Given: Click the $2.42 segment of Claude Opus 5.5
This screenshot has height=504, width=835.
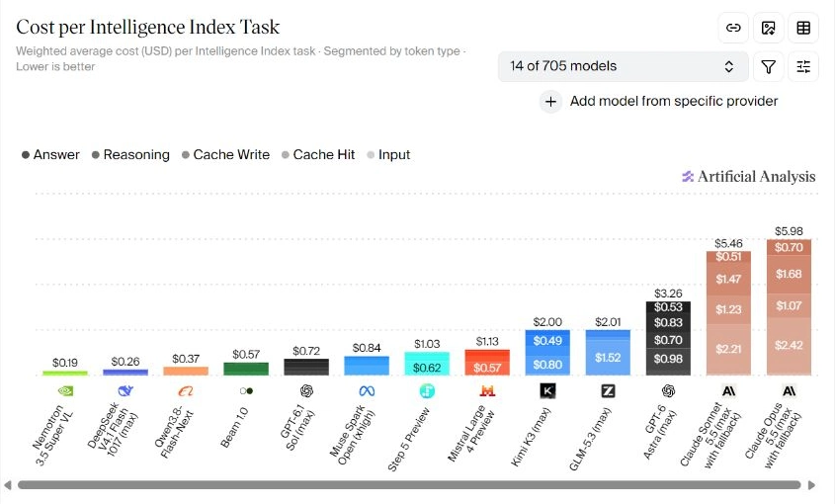Looking at the screenshot, I should 789,346.
